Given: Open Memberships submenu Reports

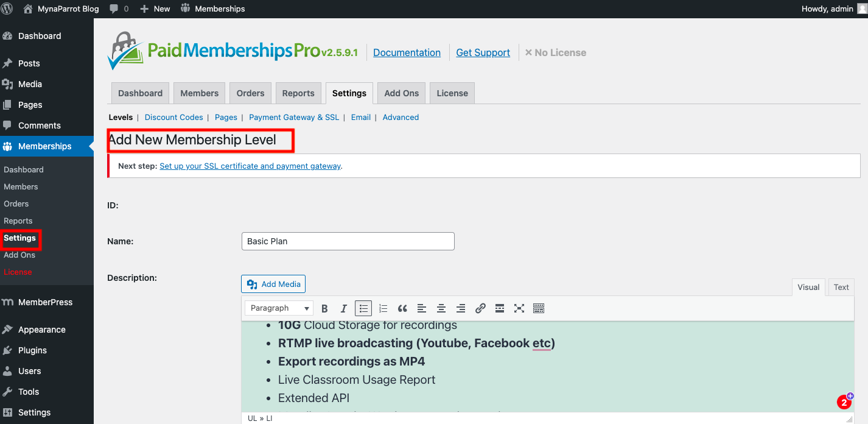Looking at the screenshot, I should [18, 221].
